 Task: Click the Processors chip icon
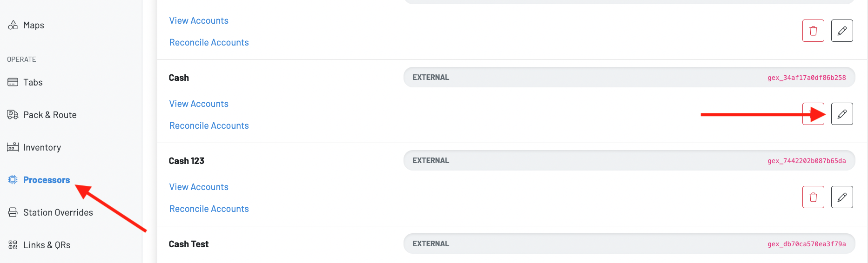click(x=13, y=180)
